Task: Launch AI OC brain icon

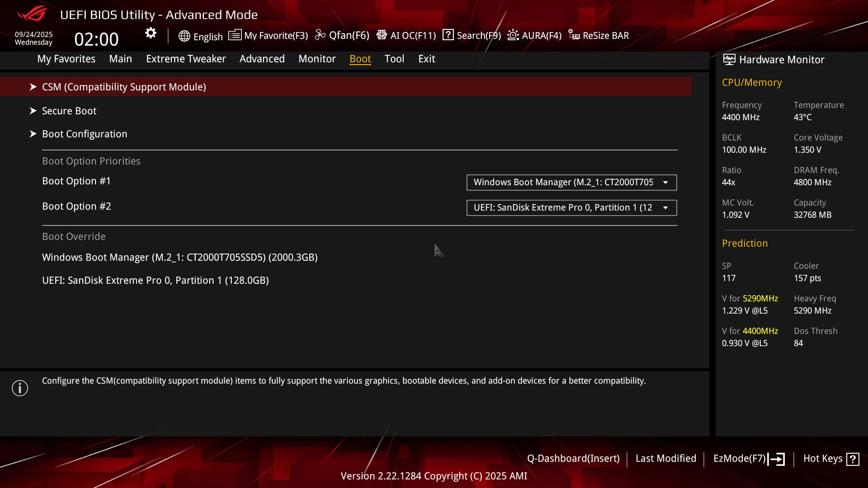Action: point(382,35)
